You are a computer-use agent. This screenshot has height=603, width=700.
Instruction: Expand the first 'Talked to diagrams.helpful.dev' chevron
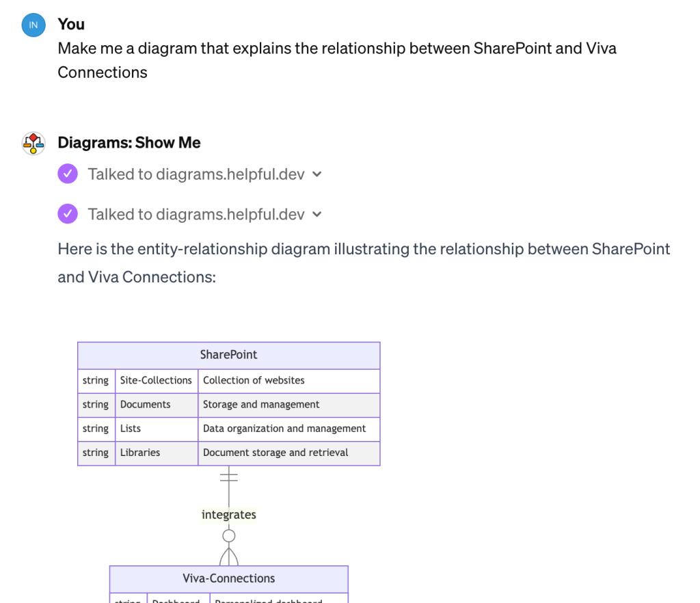(317, 174)
